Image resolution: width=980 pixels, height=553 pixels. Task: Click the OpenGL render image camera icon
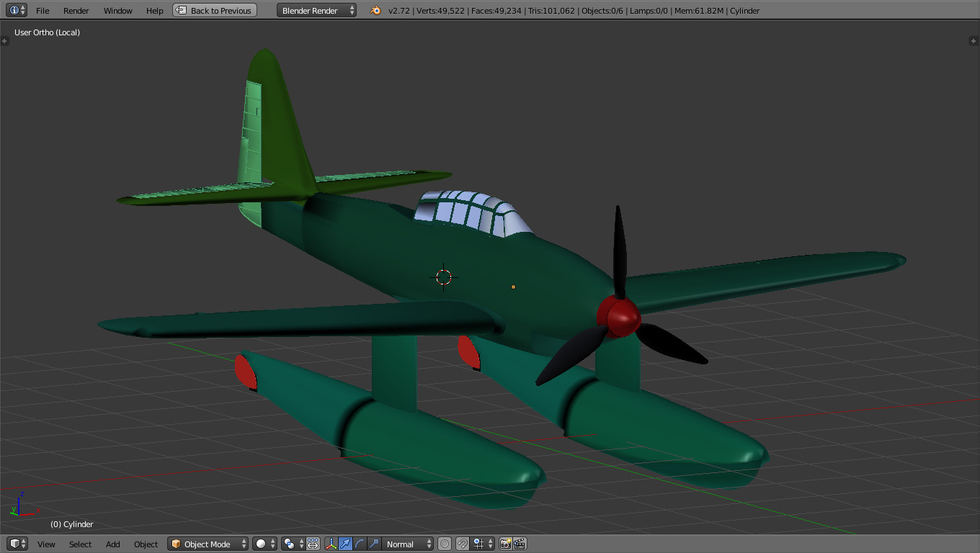click(x=505, y=544)
